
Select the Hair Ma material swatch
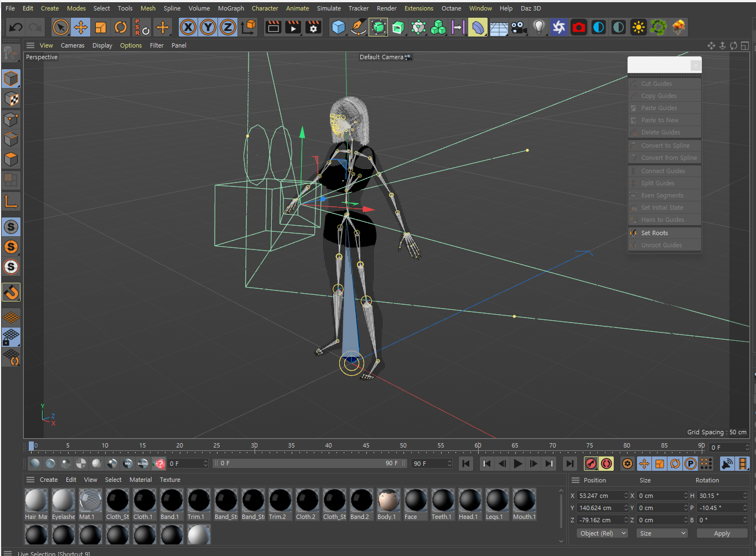click(36, 505)
